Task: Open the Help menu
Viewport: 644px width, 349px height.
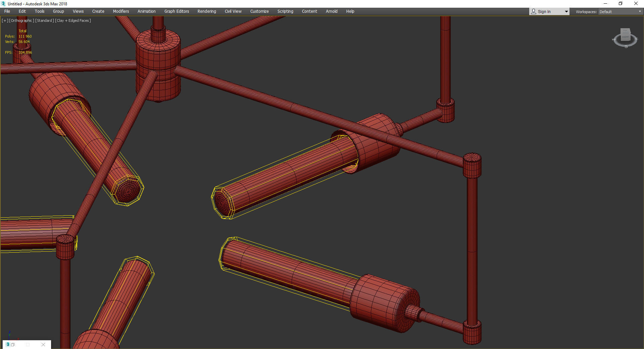Action: 350,11
